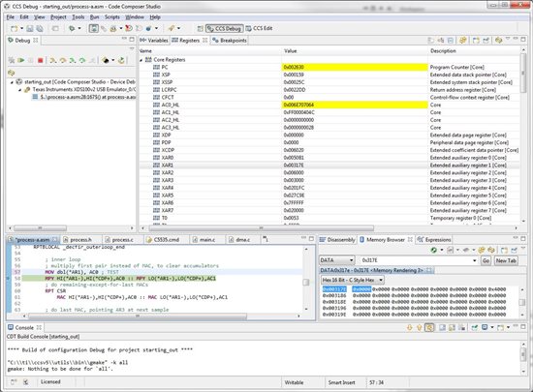This screenshot has width=533, height=392.
Task: Click the New Memory View icon
Action: (x=505, y=250)
